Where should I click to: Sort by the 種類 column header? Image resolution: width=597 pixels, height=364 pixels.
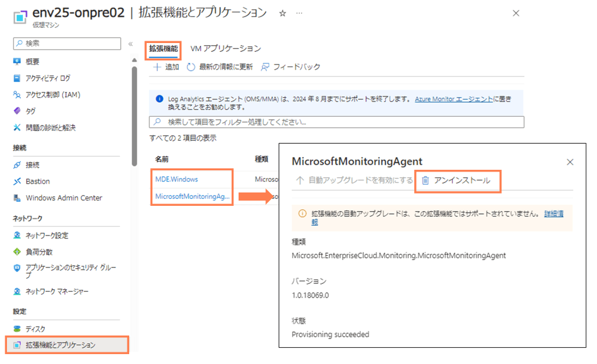pos(262,159)
